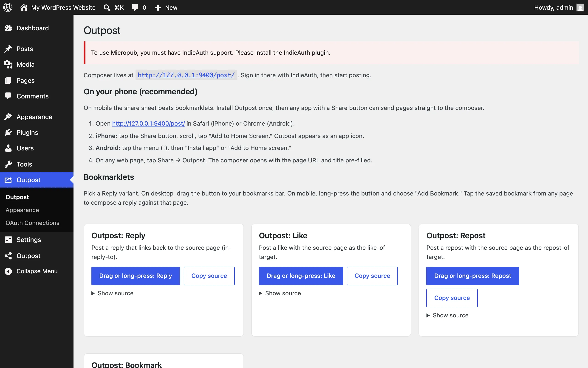Image resolution: width=588 pixels, height=368 pixels.
Task: Expand Show source under Outpost: Reply
Action: [x=112, y=293]
